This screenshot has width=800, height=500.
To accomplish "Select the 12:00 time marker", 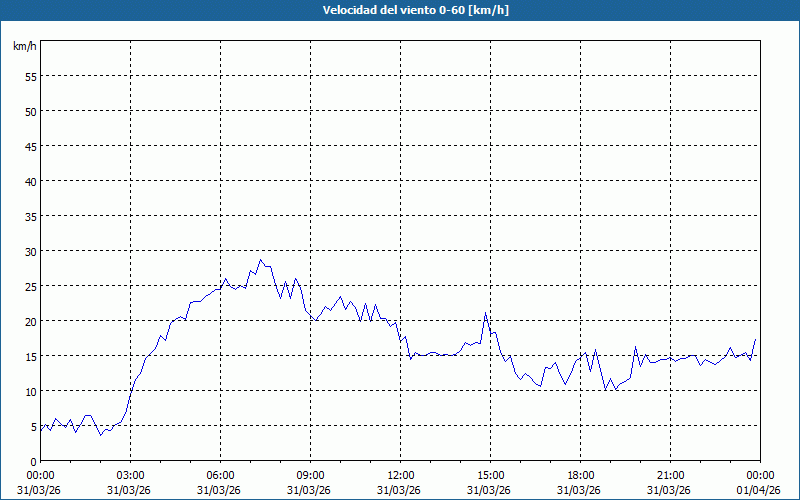I will click(x=400, y=475).
